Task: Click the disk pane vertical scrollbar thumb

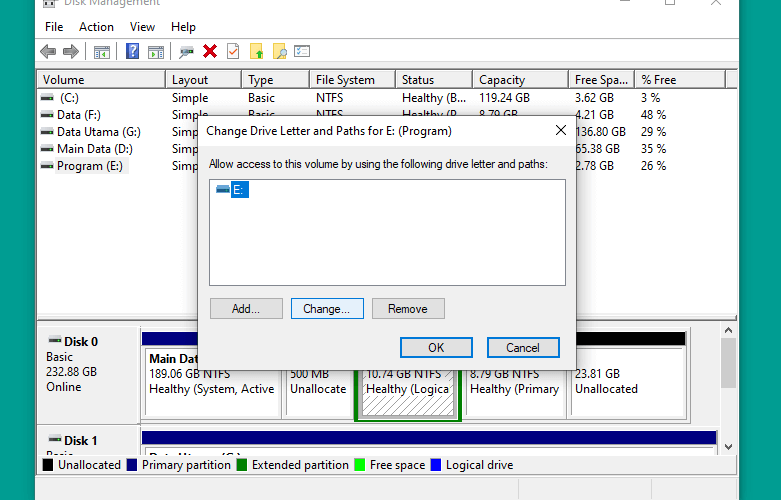Action: [x=728, y=363]
